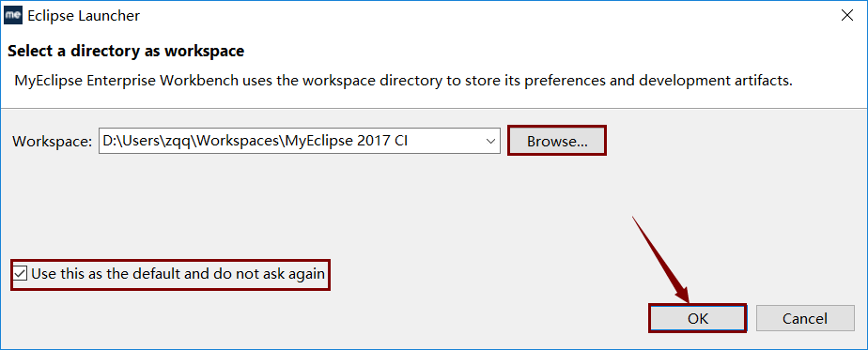Viewport: 868px width, 350px height.
Task: Show recent workspaces via combo chevron
Action: pos(490,141)
